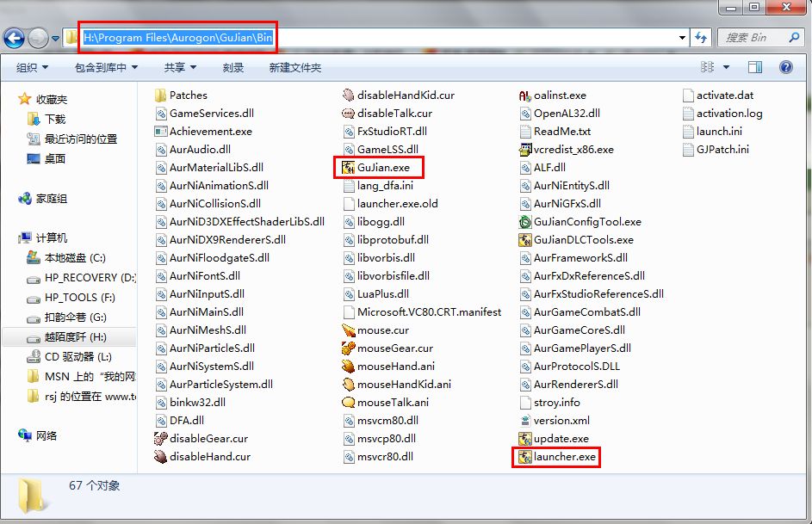Screen dimensions: 812x524
Task: Click the 新建文件夹 button
Action: tap(295, 67)
